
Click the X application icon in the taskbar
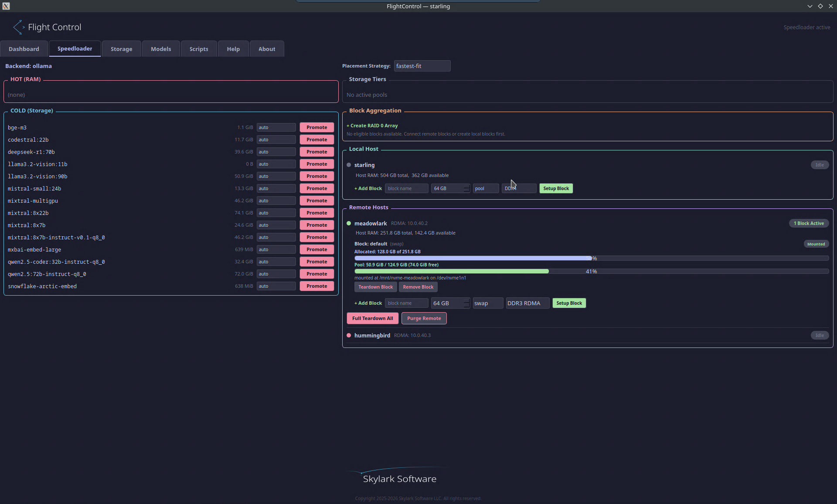point(6,6)
